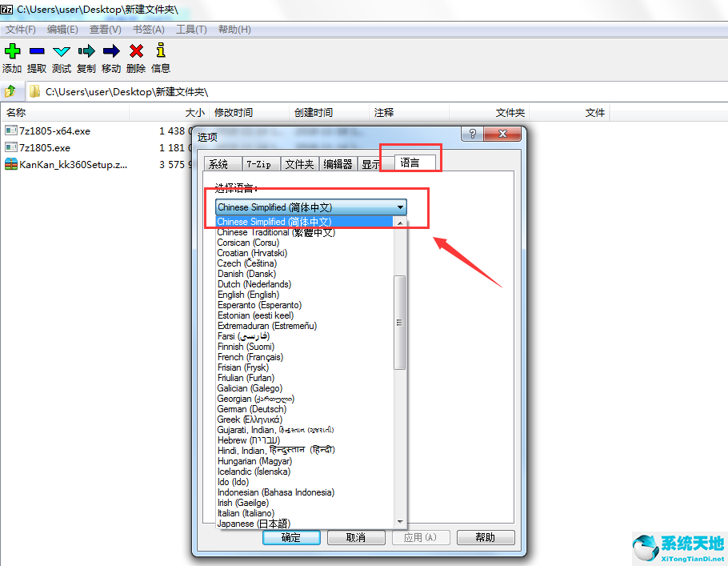Viewport: 728px width, 566px height.
Task: Click the Test (测试) checkmark icon
Action: tap(62, 51)
